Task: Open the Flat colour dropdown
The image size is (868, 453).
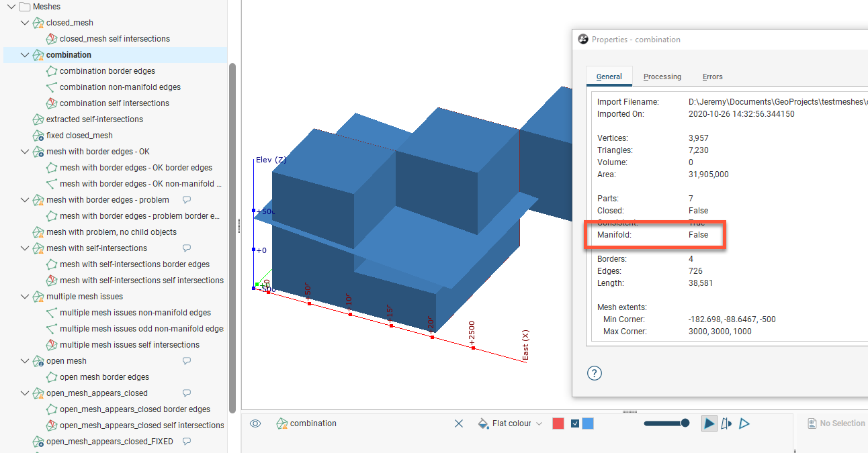Action: click(517, 423)
